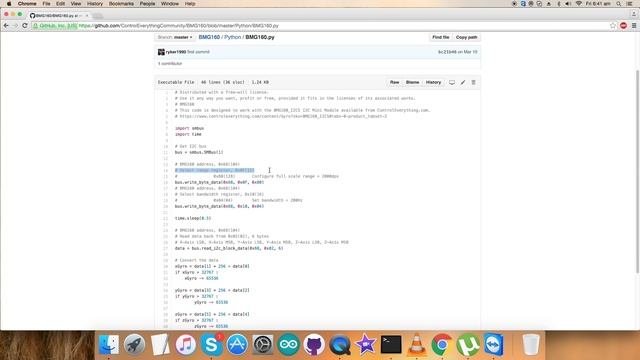
Task: Open Launchpad rocket icon in dock
Action: point(134,344)
